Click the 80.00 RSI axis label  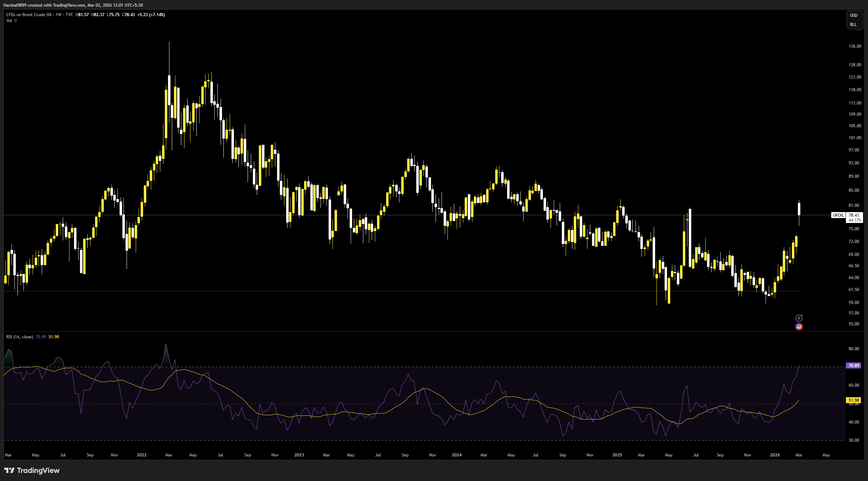tap(854, 349)
